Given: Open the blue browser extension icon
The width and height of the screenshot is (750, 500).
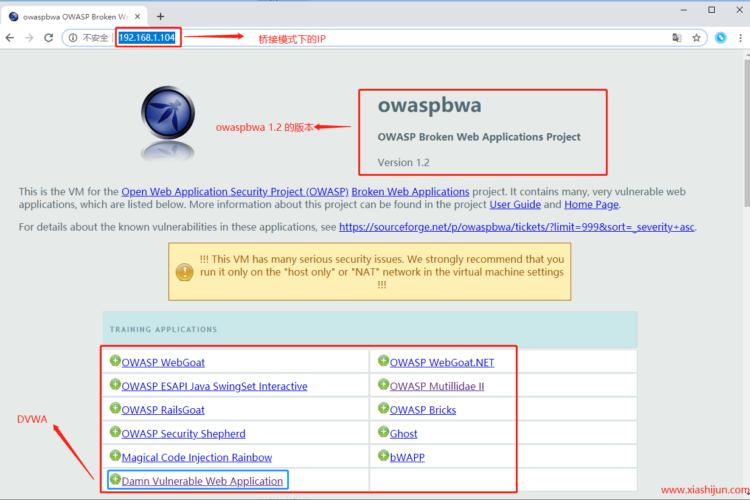Looking at the screenshot, I should tap(720, 38).
